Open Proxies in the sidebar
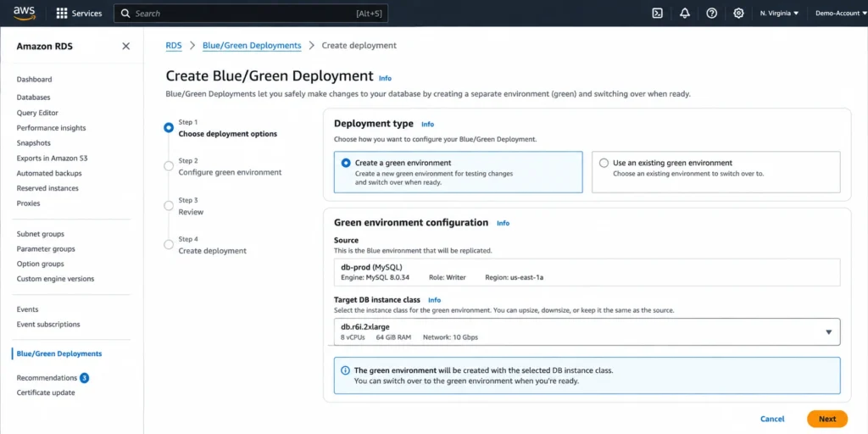This screenshot has width=868, height=434. point(28,203)
